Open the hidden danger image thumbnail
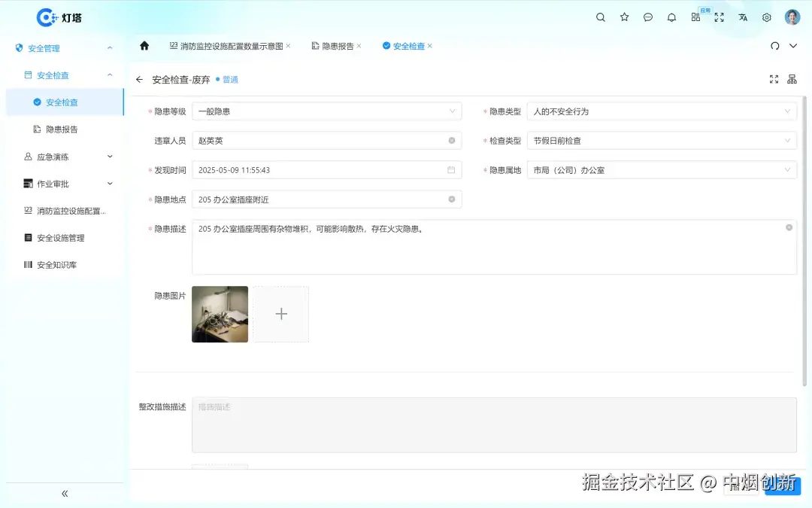812x508 pixels. coord(220,314)
